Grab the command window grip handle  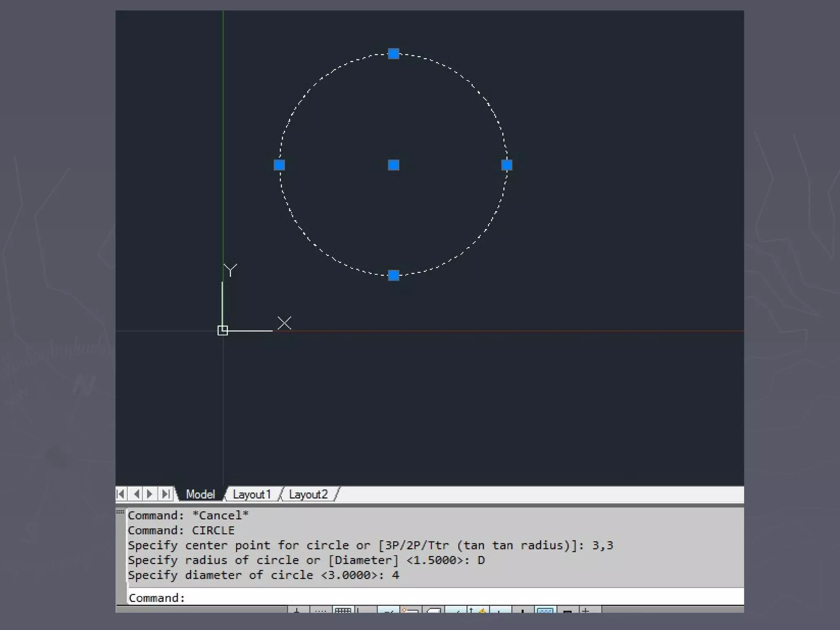[120, 512]
